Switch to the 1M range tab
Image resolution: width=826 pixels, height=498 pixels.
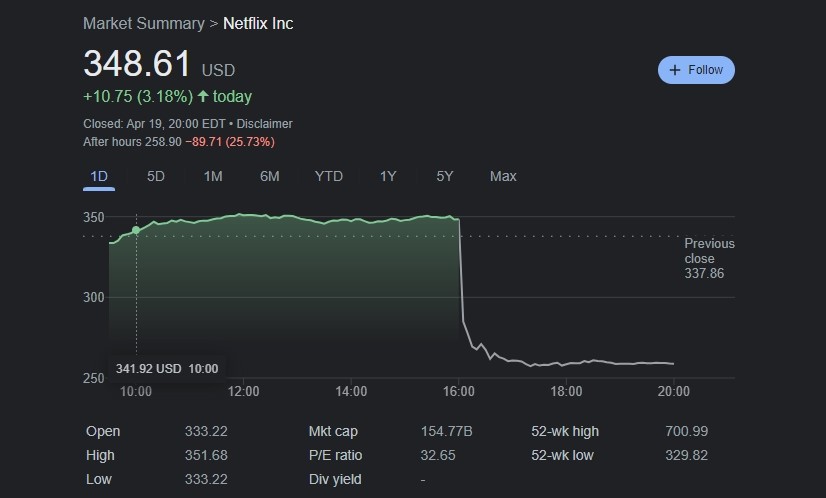213,176
